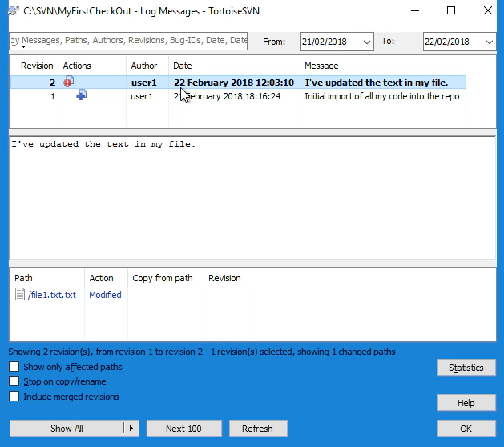Click author user1 in revision 2 row

coord(144,83)
